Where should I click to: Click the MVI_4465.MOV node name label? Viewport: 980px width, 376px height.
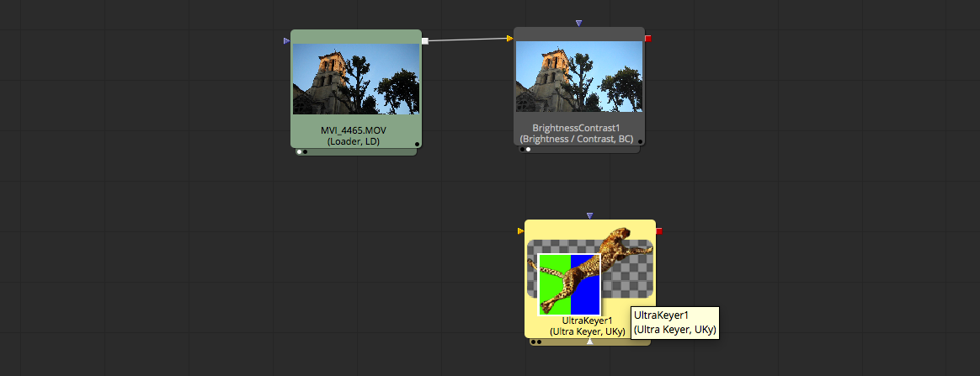click(x=354, y=131)
